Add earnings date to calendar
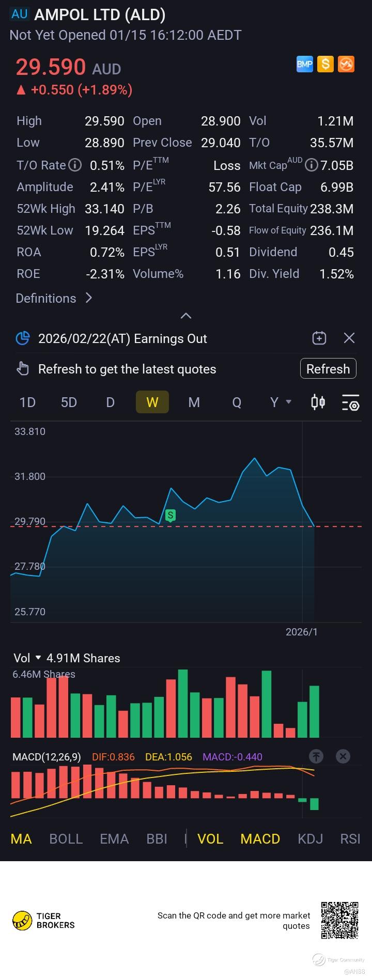The image size is (372, 980). tap(319, 338)
